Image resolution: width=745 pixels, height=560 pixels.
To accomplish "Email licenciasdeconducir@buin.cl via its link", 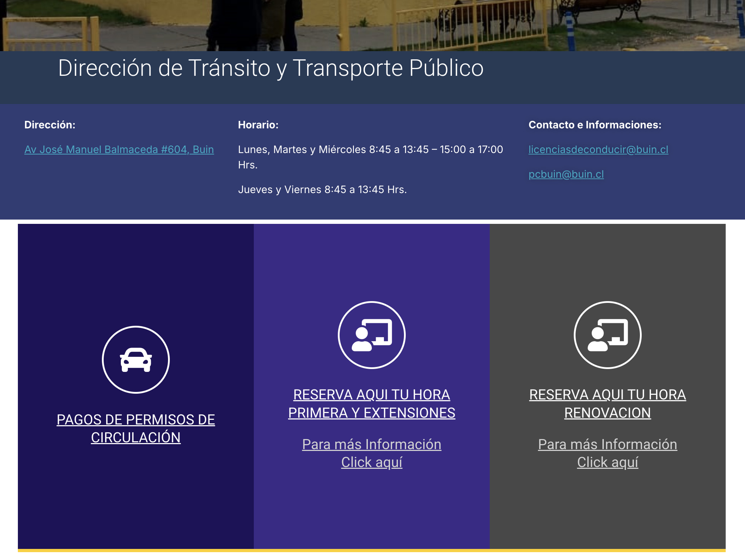I will (598, 150).
